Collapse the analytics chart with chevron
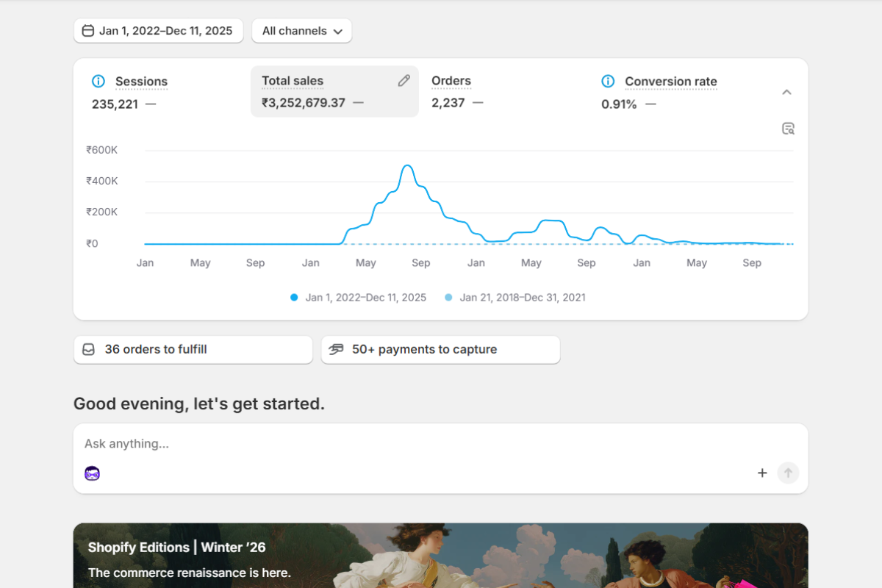Screen dimensions: 882x588 click(786, 92)
